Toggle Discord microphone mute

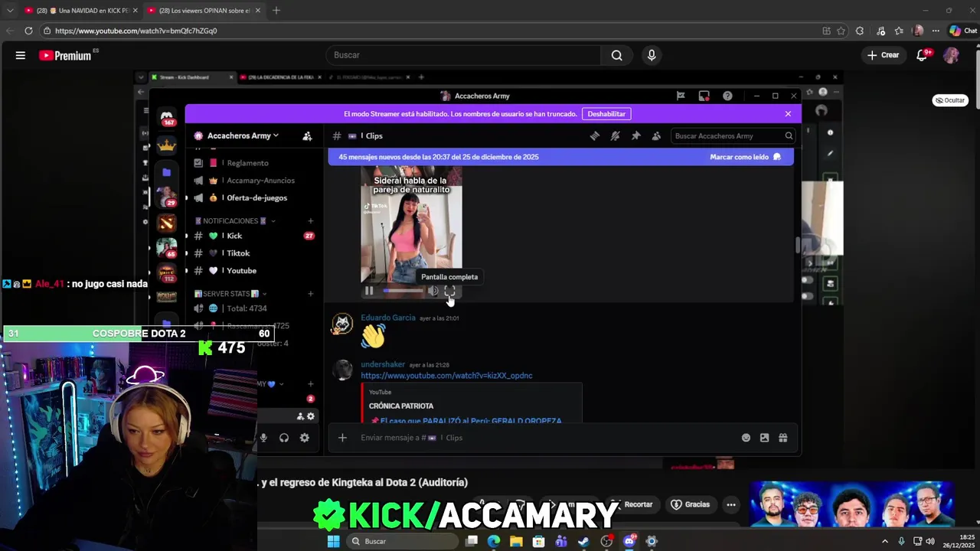coord(263,438)
